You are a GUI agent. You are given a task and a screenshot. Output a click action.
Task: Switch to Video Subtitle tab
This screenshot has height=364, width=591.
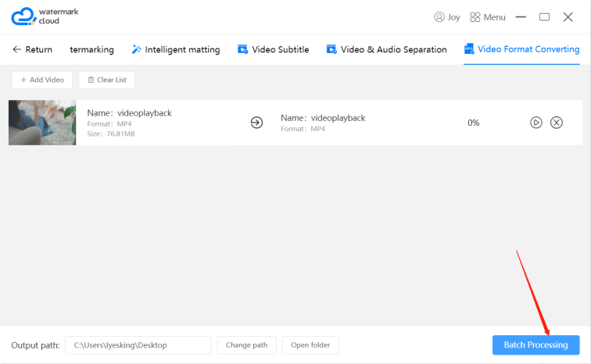(274, 49)
